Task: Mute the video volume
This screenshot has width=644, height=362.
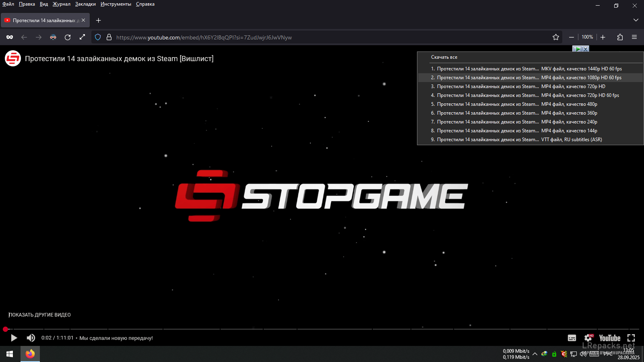Action: pyautogui.click(x=31, y=338)
